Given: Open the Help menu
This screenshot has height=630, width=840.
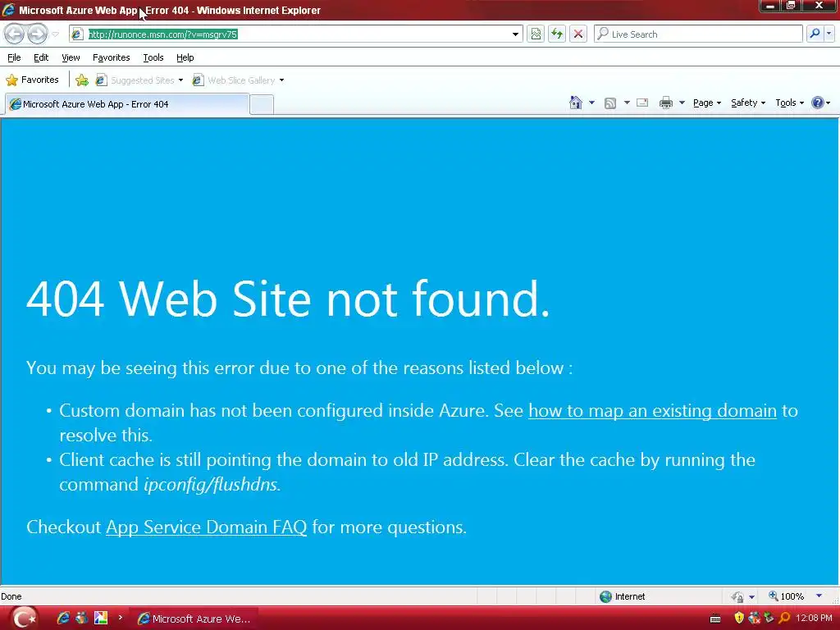Looking at the screenshot, I should point(185,57).
